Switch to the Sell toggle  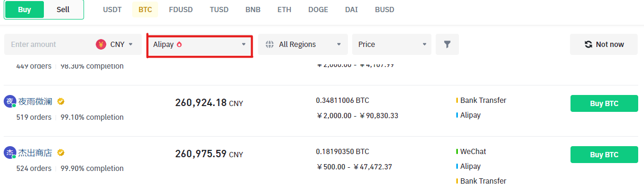tap(63, 9)
